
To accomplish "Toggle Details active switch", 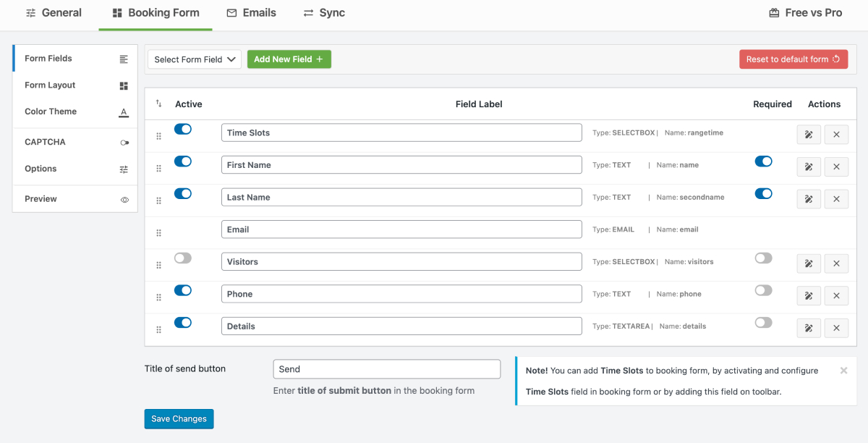I will 183,322.
